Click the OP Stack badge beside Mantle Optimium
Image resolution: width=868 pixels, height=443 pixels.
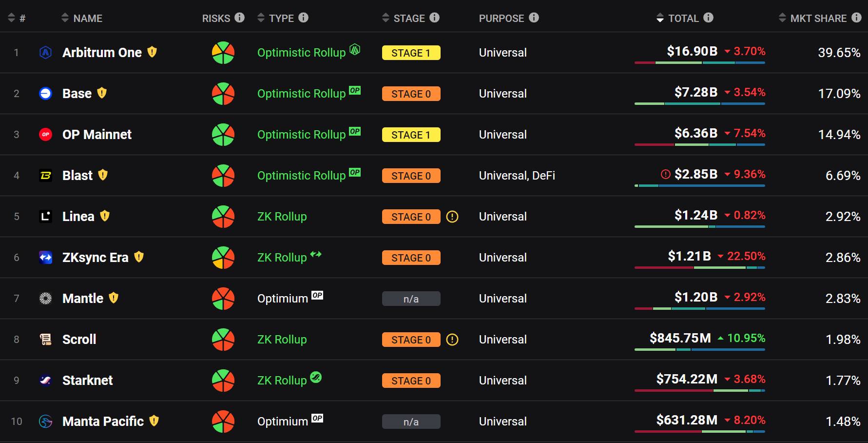click(x=317, y=295)
